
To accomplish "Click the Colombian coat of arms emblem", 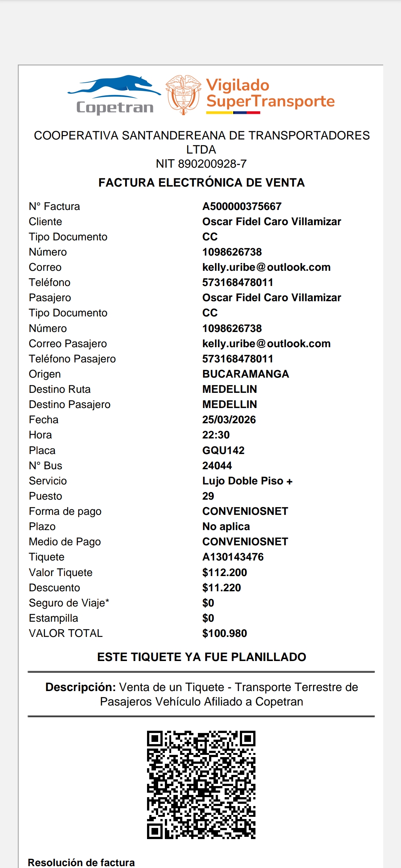I will click(183, 95).
